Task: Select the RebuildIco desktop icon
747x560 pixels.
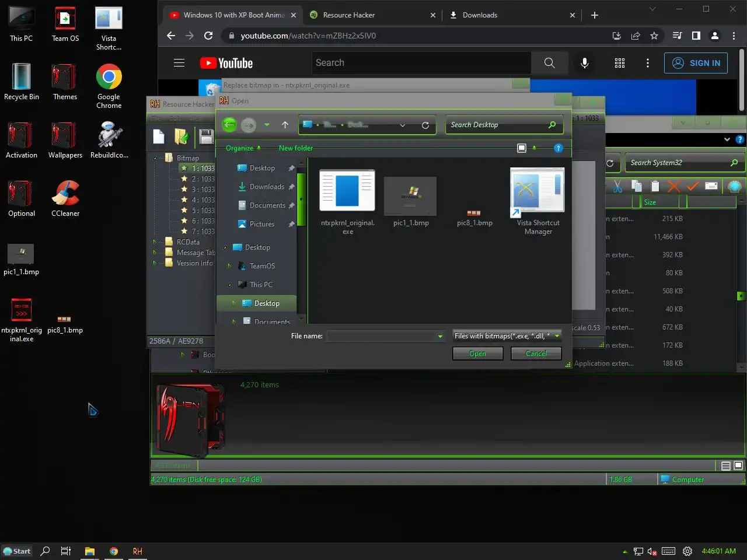Action: [109, 140]
